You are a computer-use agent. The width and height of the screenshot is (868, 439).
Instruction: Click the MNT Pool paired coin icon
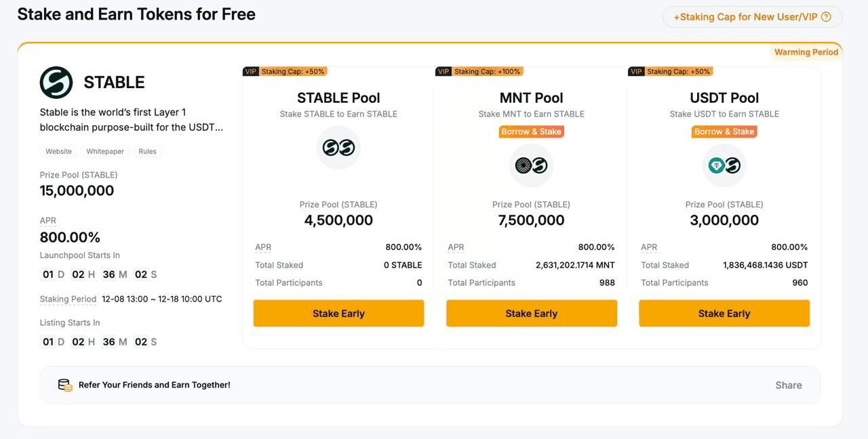point(531,165)
